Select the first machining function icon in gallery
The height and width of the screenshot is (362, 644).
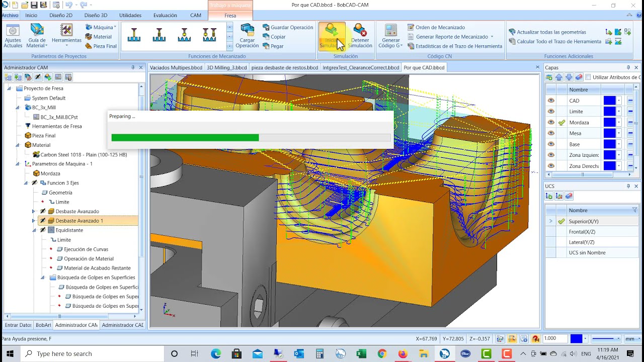134,35
